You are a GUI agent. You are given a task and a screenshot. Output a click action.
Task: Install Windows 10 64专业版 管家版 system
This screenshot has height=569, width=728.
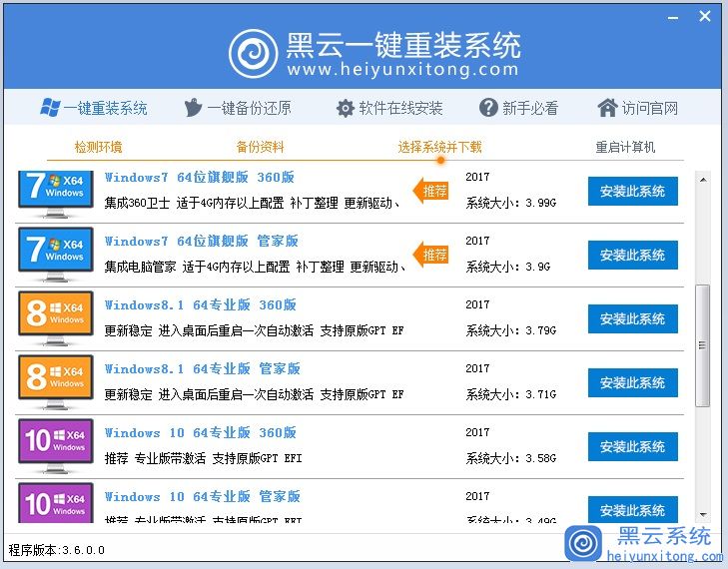click(x=633, y=509)
